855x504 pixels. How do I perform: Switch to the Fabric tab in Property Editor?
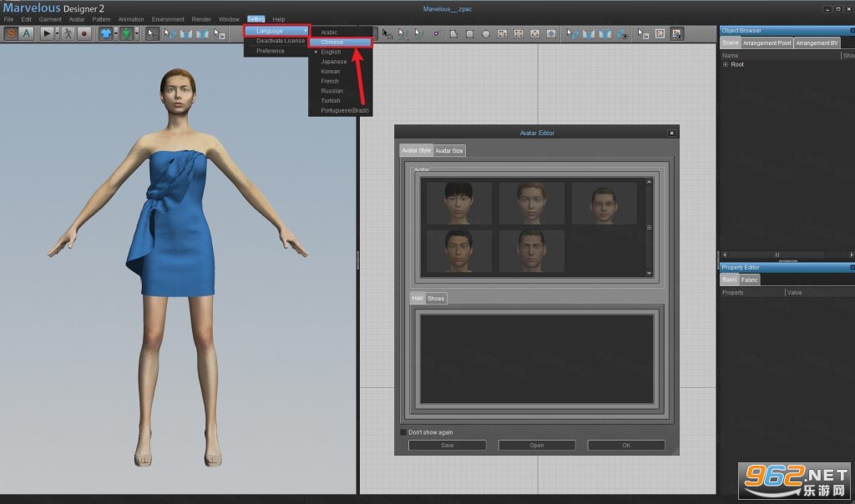click(x=749, y=280)
